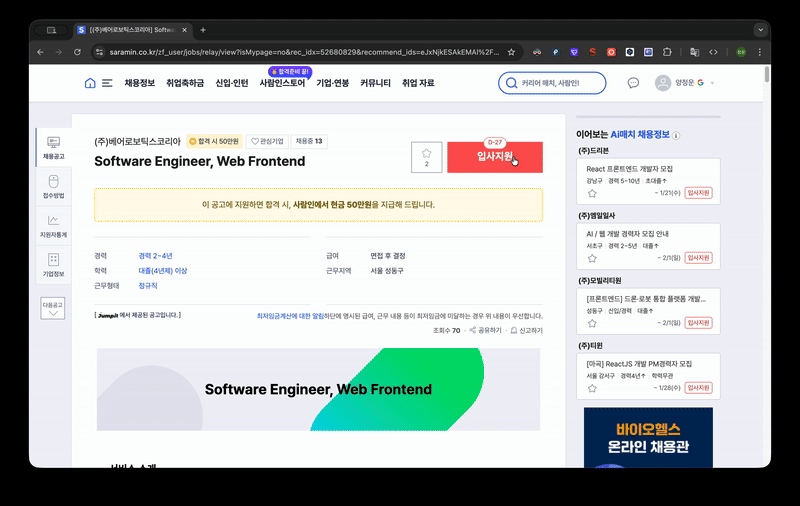Click 신고하기 report icon
Screen dimensions: 800x506
point(527,331)
